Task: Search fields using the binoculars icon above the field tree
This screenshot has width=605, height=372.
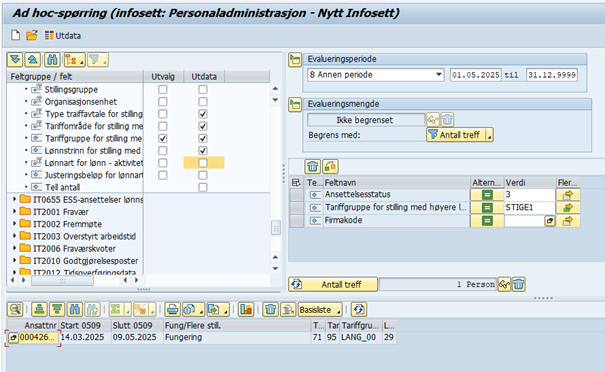Action: tap(52, 60)
